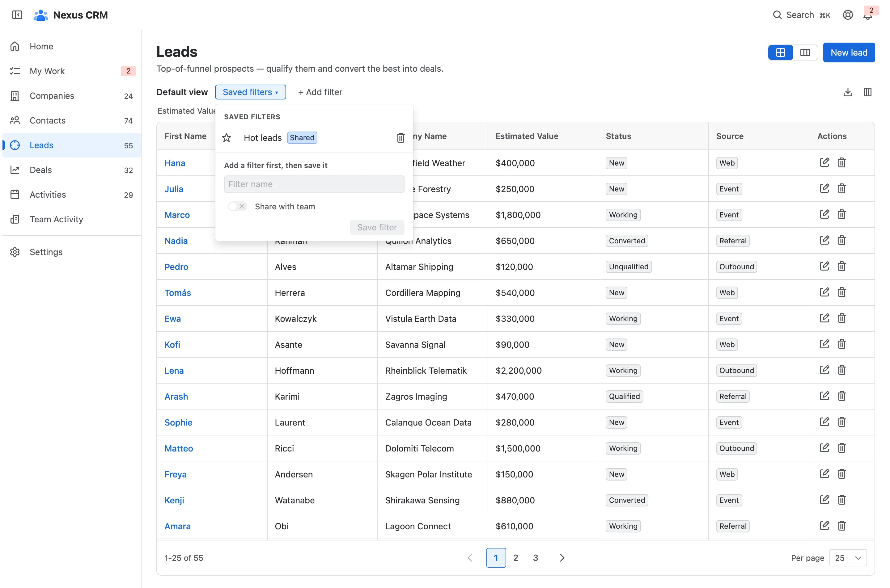The width and height of the screenshot is (890, 588).
Task: Edit the Hana lead row
Action: point(824,162)
